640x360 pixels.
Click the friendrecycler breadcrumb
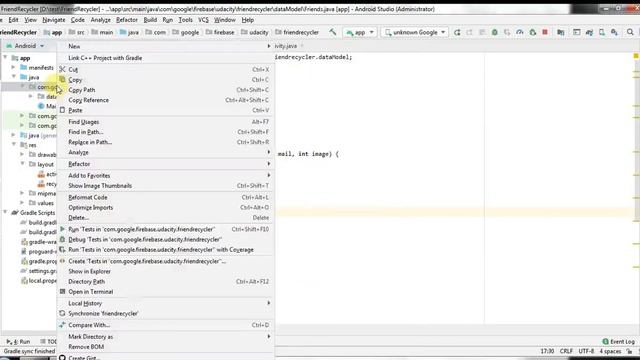point(297,32)
